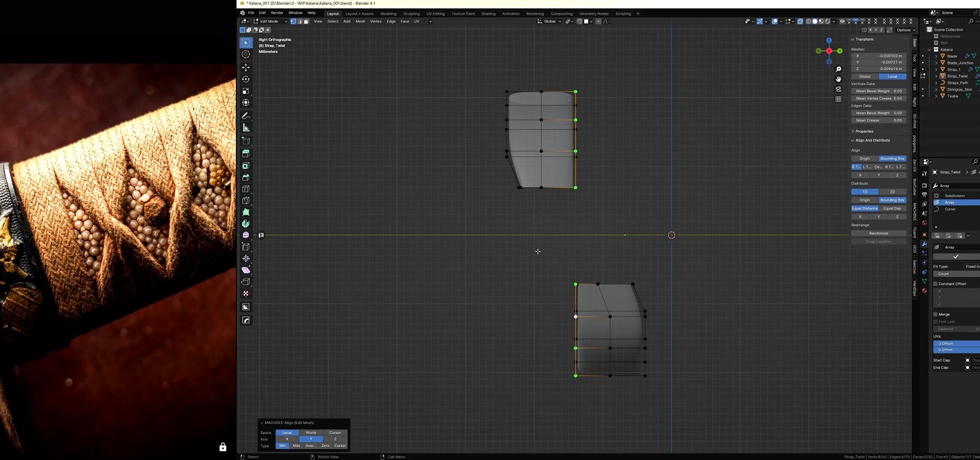This screenshot has width=980, height=460.
Task: Select the Move tool in the toolbar
Action: click(246, 67)
